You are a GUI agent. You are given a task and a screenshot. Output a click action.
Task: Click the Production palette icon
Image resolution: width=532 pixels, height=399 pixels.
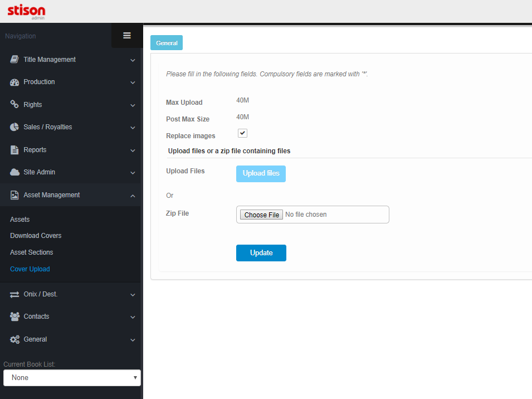pyautogui.click(x=14, y=82)
